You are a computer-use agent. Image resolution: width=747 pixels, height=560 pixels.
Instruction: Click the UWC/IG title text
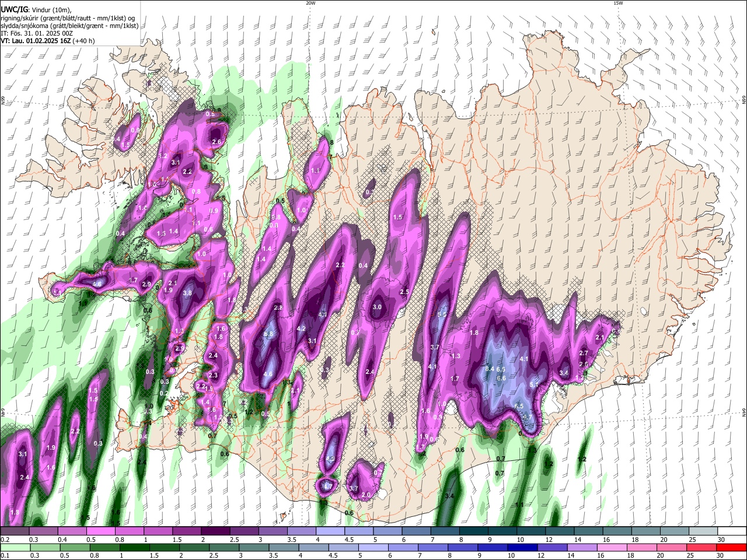[14, 9]
